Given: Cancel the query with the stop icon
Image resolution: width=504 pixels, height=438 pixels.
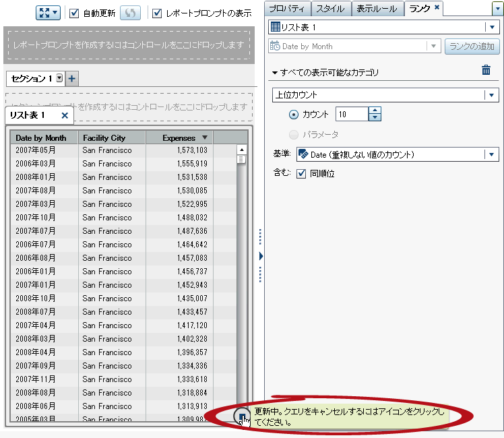Looking at the screenshot, I should 242,416.
